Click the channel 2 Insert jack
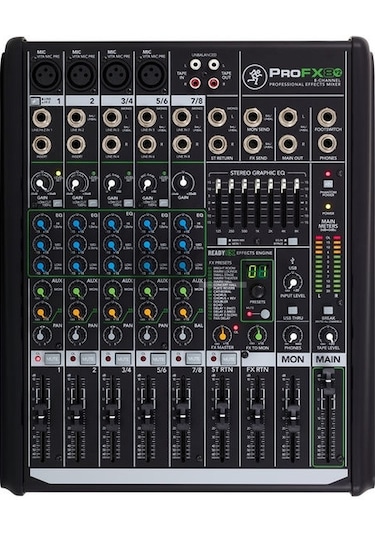This screenshot has width=375, height=535. pos(76,145)
